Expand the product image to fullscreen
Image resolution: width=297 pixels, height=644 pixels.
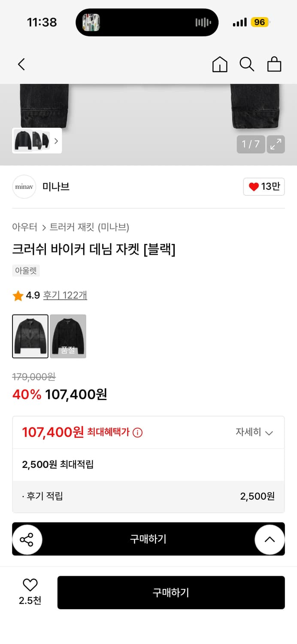click(x=276, y=144)
